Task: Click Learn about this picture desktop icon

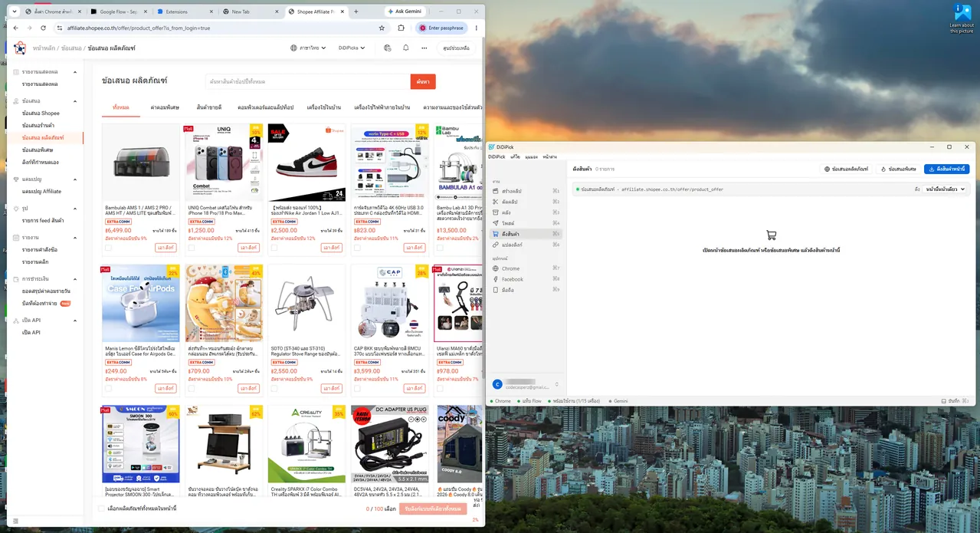Action: click(x=962, y=18)
